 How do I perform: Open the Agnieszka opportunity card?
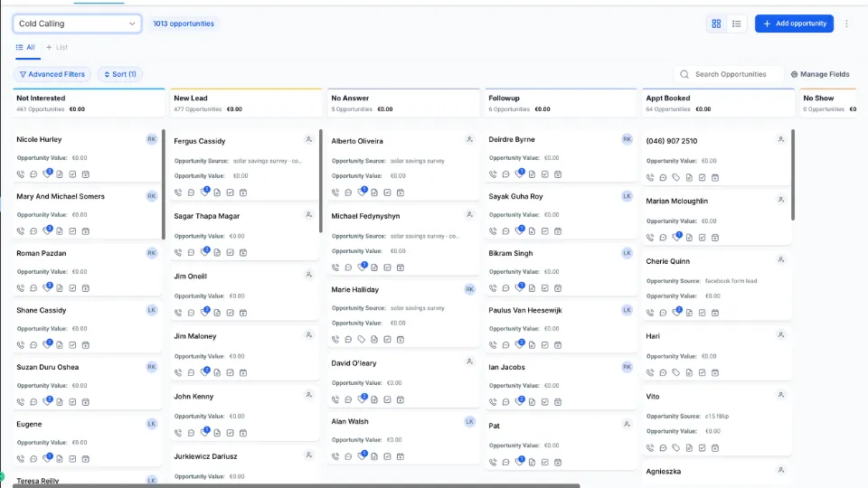[x=663, y=472]
